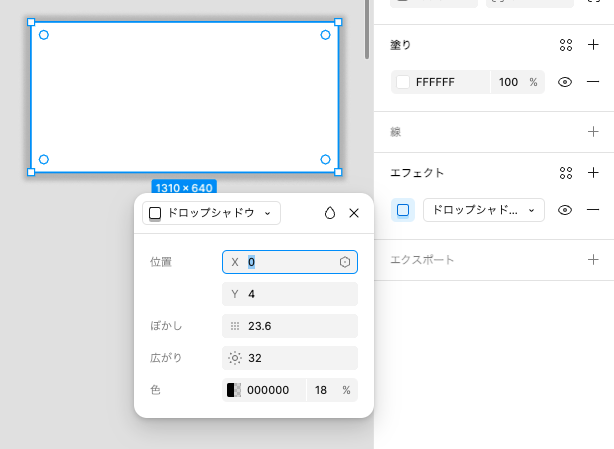614x449 pixels.
Task: Add export setting via エクスポート plus
Action: tap(593, 260)
